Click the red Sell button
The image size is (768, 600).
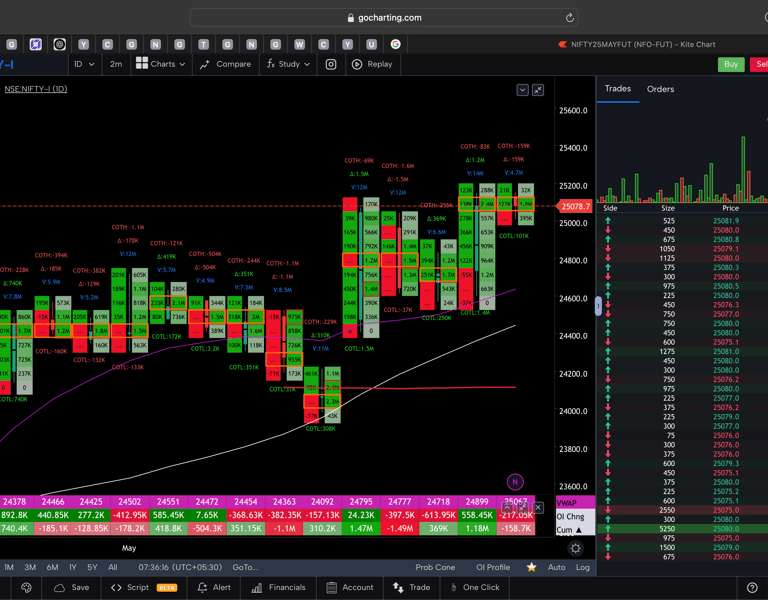pos(760,64)
